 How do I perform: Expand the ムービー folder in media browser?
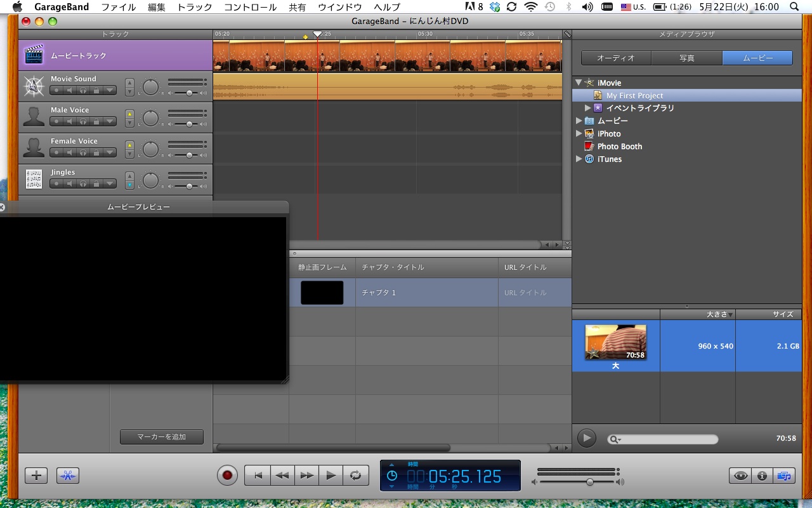pos(579,121)
